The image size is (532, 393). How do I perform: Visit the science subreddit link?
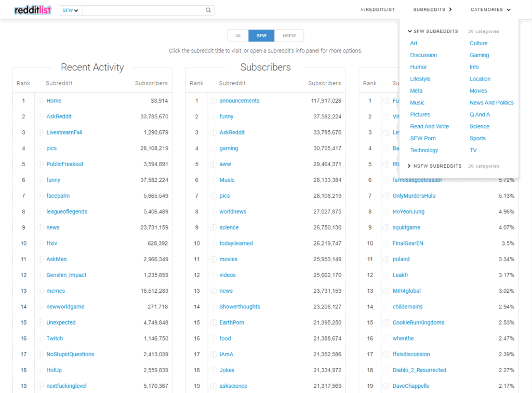tap(229, 227)
